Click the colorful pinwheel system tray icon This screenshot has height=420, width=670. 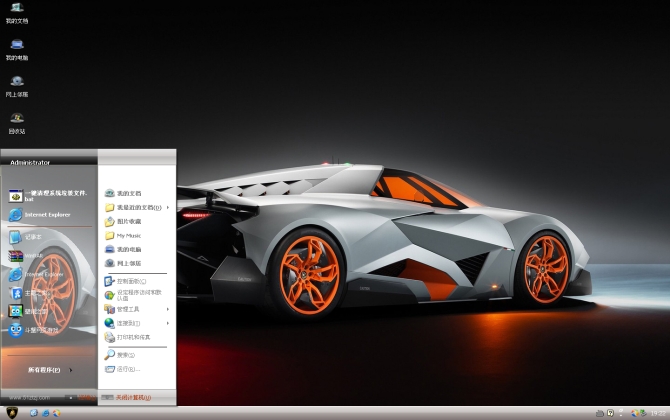click(x=635, y=413)
